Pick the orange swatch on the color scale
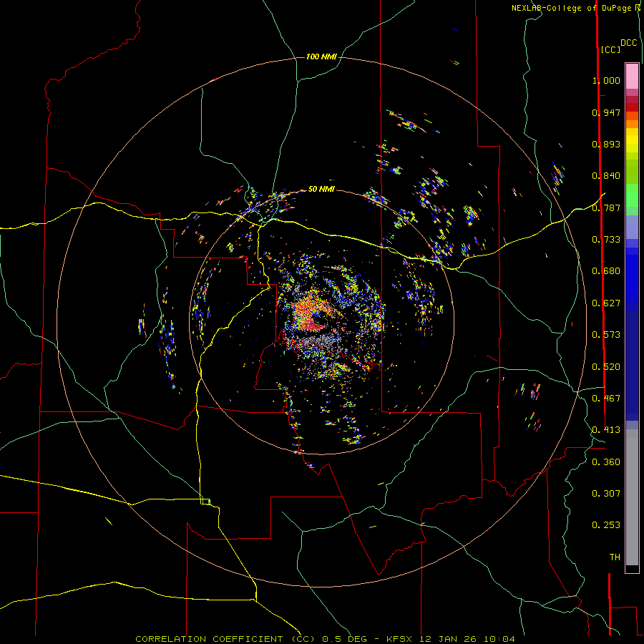Viewport: 644px width, 644px height. click(x=632, y=124)
